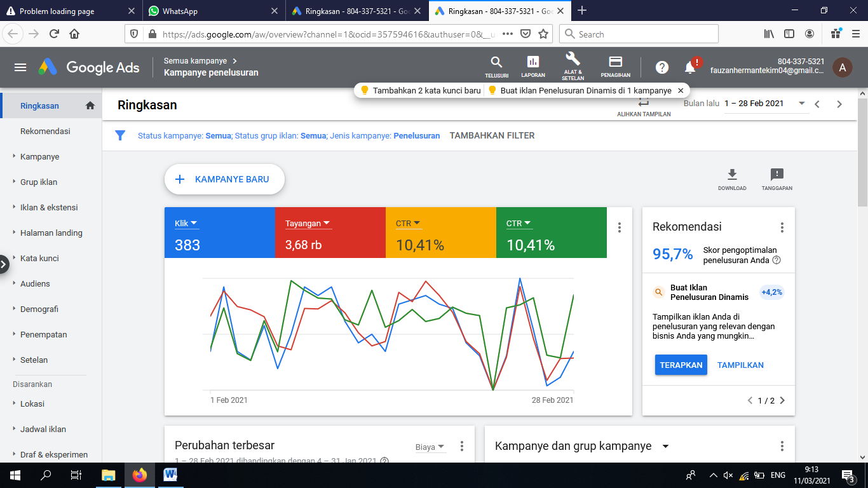
Task: Open Word from the Windows taskbar
Action: tap(170, 475)
